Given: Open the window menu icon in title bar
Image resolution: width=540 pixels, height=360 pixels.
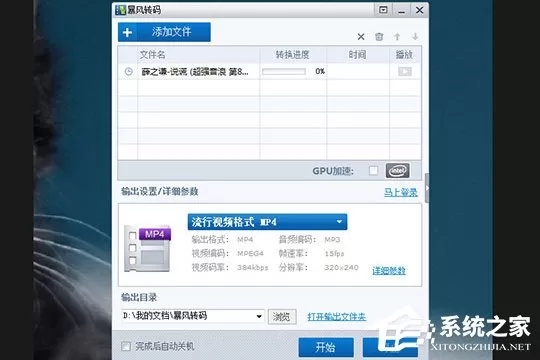Looking at the screenshot, I should [383, 10].
